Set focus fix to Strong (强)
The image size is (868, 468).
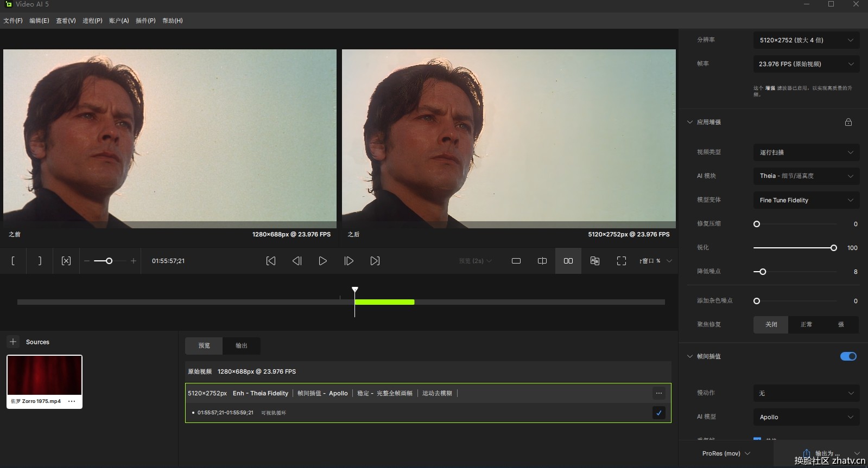pos(841,324)
